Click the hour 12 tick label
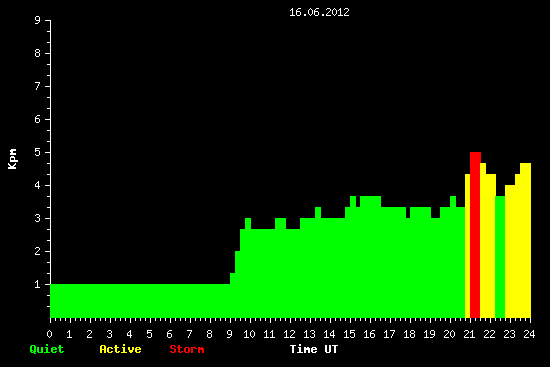The width and height of the screenshot is (550, 367). pyautogui.click(x=289, y=334)
